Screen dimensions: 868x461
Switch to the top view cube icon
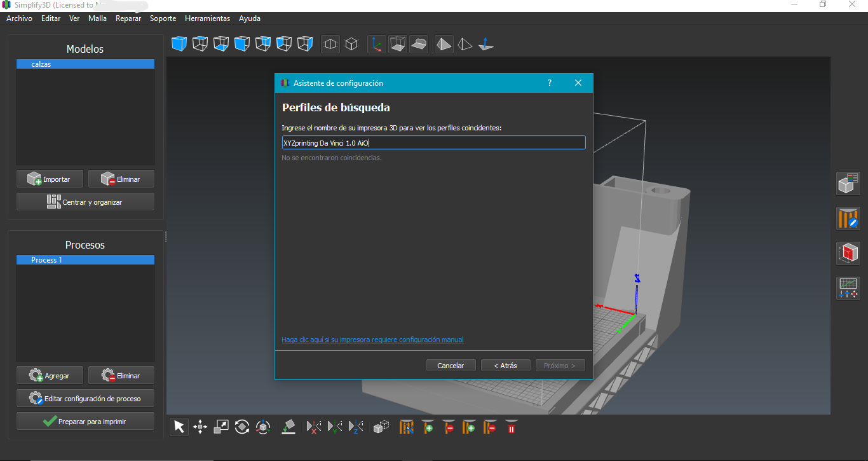[200, 44]
